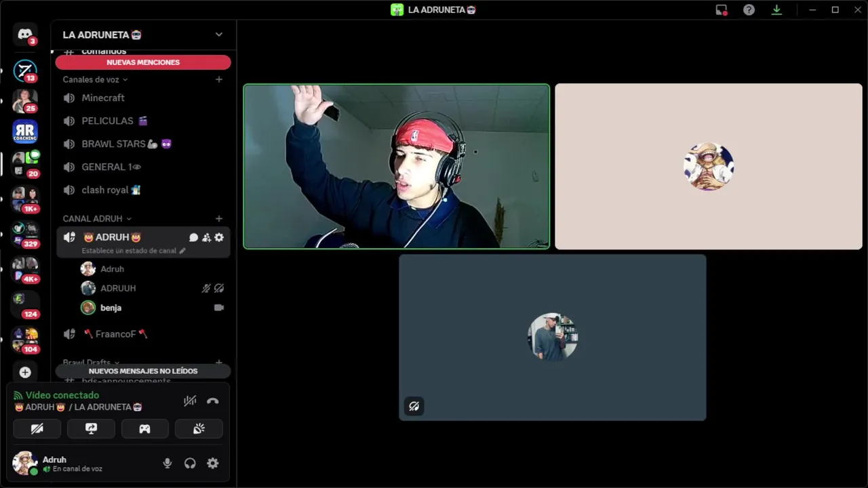
Task: Open the server with 25 notifications badge
Action: [x=25, y=101]
